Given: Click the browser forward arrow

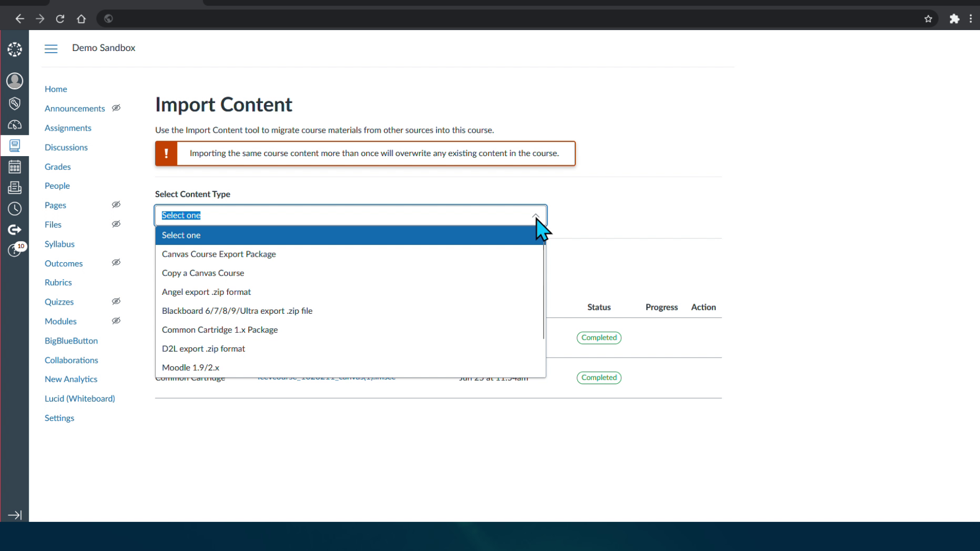Looking at the screenshot, I should (40, 19).
